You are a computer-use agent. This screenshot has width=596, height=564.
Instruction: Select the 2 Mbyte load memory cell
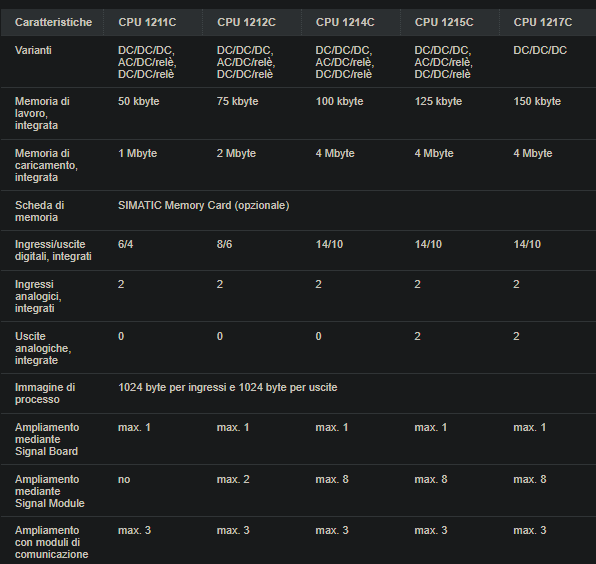pos(236,153)
